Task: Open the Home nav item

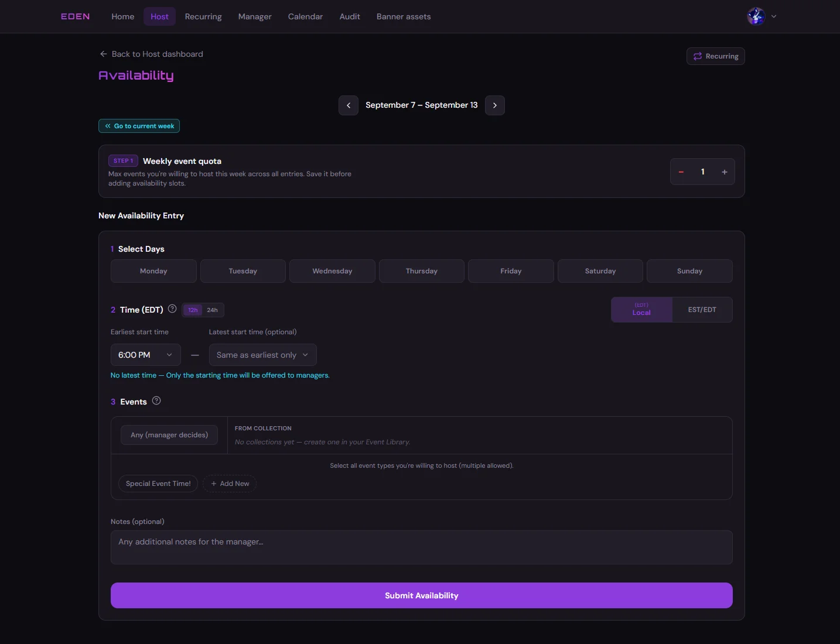Action: click(x=123, y=16)
